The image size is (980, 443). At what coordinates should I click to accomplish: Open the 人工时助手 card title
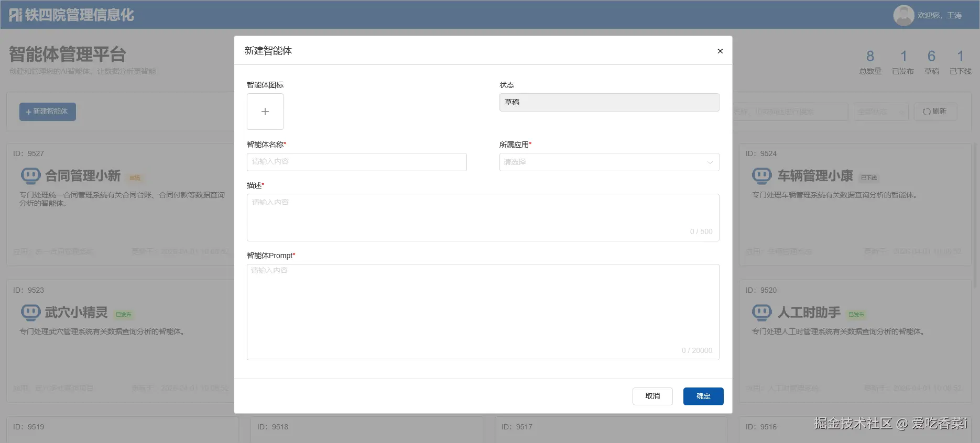tap(809, 313)
